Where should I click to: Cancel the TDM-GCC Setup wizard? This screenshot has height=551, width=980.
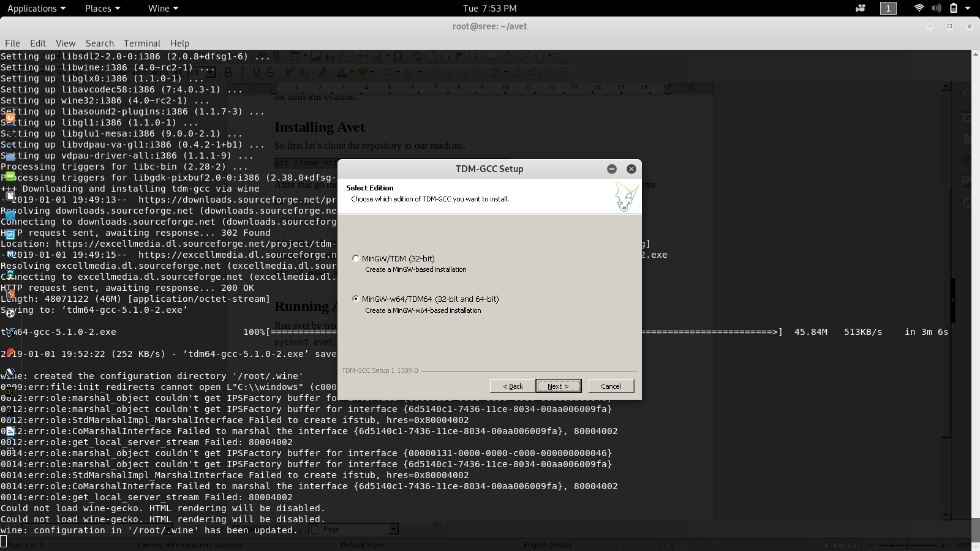[x=611, y=386]
